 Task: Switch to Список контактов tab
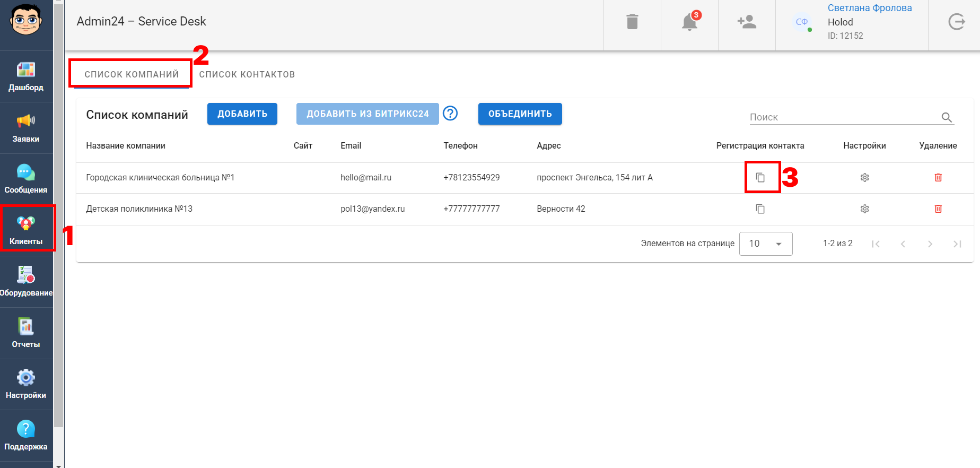[247, 74]
